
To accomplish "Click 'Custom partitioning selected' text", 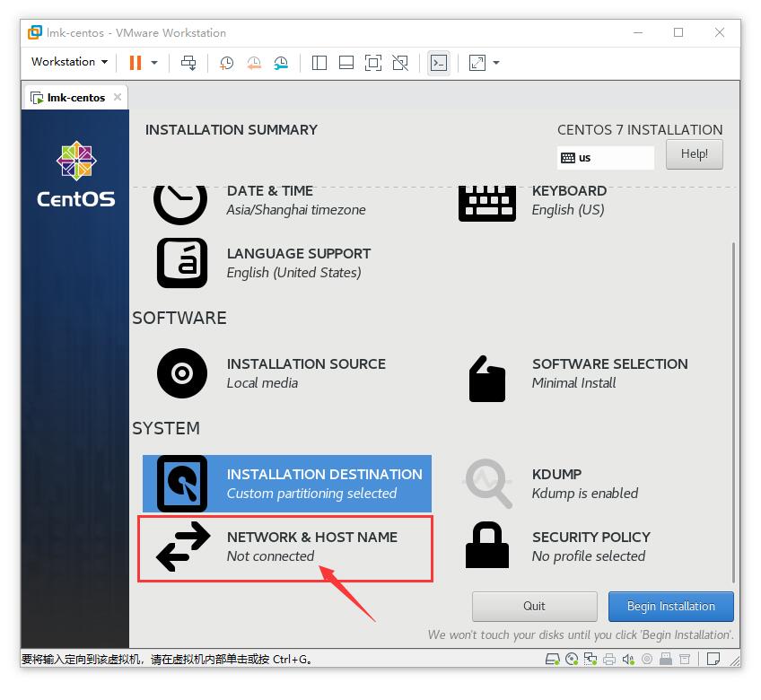I will coord(311,494).
